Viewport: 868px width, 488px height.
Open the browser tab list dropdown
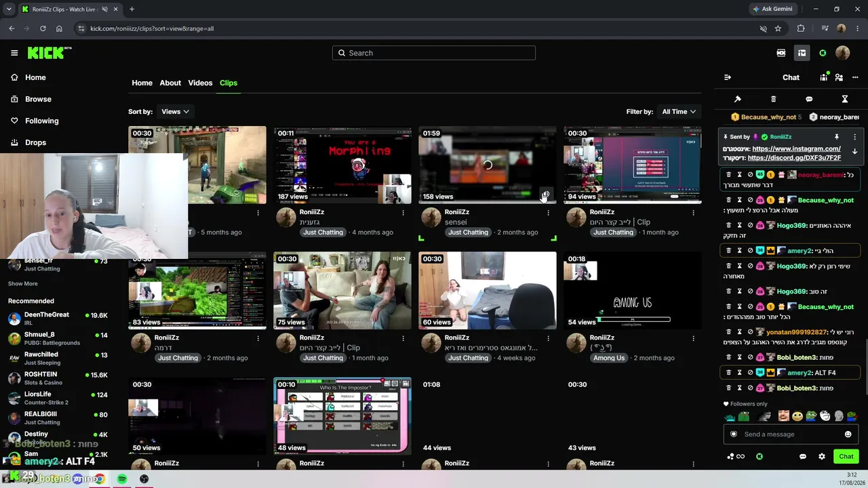pyautogui.click(x=9, y=9)
